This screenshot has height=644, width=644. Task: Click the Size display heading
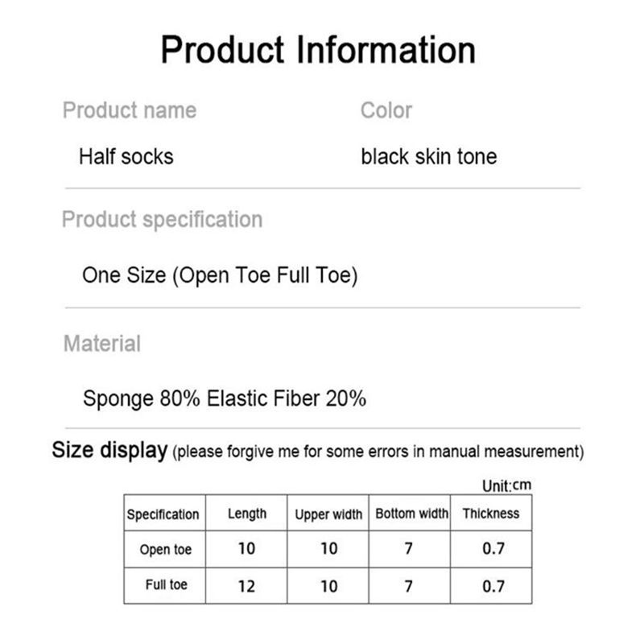tap(109, 450)
